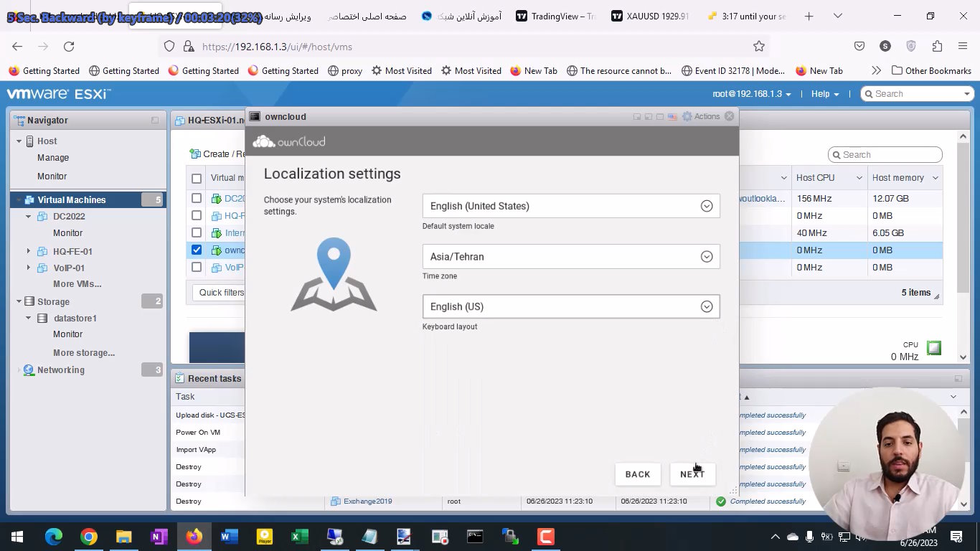Focus the ESXi header Search field
This screenshot has height=551, width=980.
tap(918, 94)
